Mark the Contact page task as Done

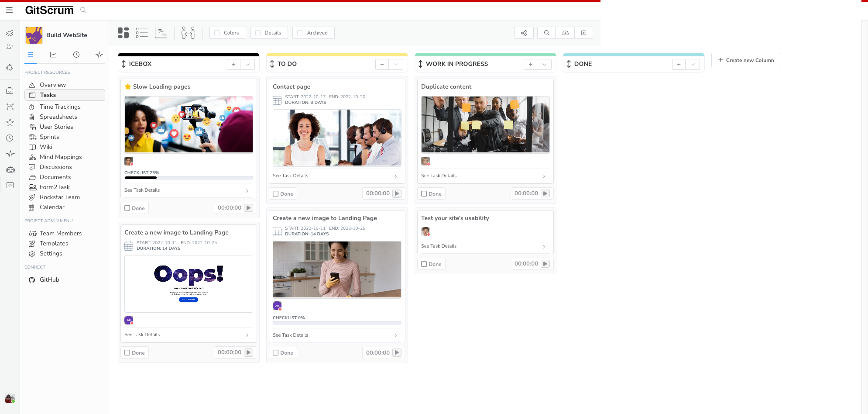(275, 193)
